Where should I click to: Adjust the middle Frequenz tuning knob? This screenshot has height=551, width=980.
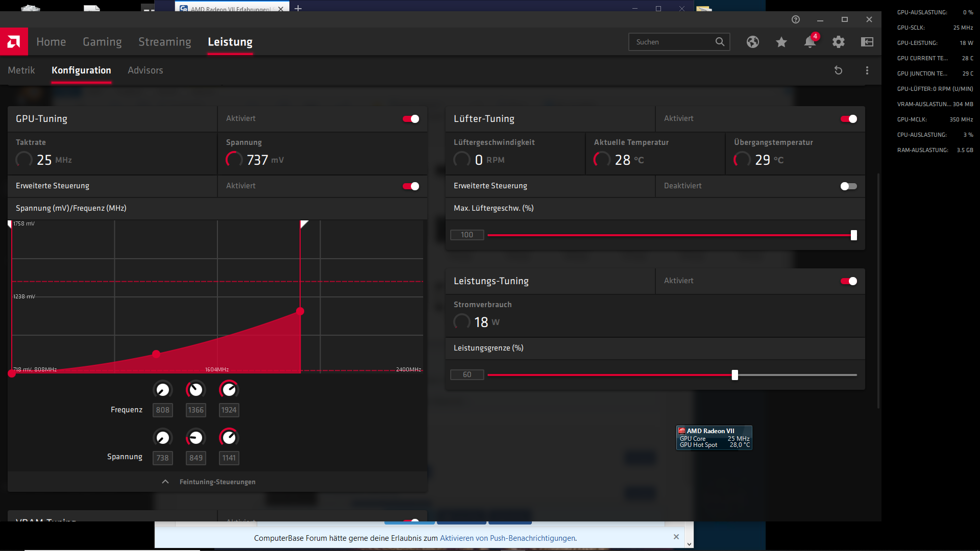coord(195,389)
